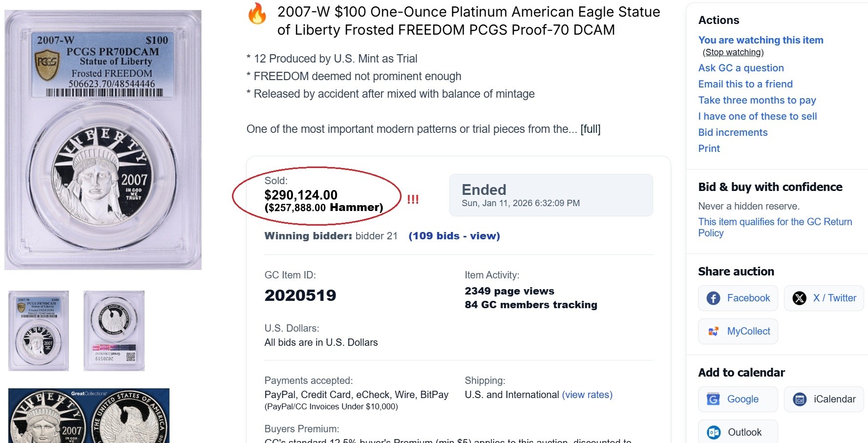Open Ask GC a question
The height and width of the screenshot is (443, 868).
741,68
